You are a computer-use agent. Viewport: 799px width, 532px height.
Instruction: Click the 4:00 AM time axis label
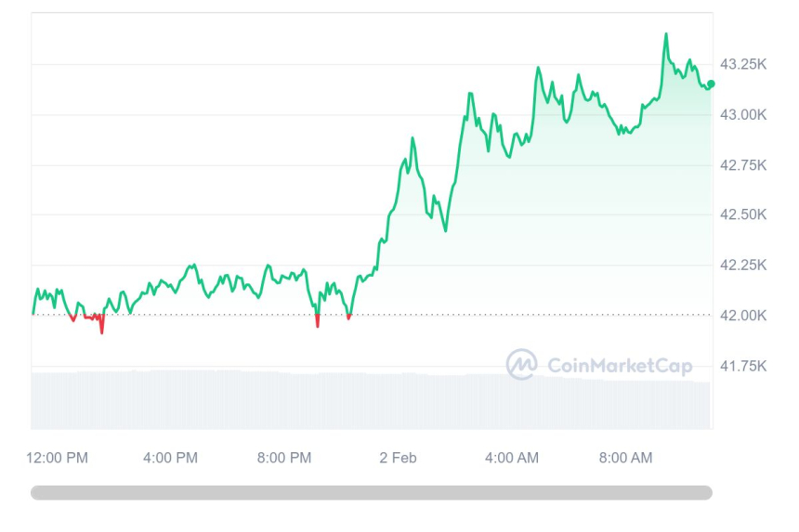pyautogui.click(x=511, y=458)
